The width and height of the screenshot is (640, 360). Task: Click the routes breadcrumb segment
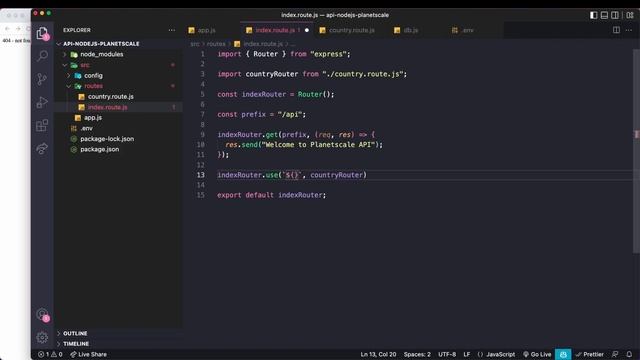coord(216,44)
